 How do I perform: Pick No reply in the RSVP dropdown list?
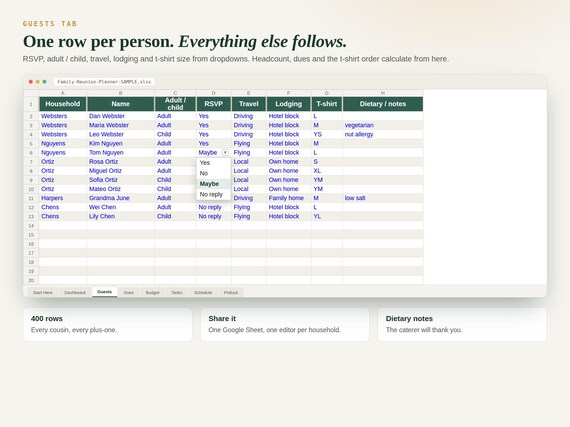click(x=214, y=194)
